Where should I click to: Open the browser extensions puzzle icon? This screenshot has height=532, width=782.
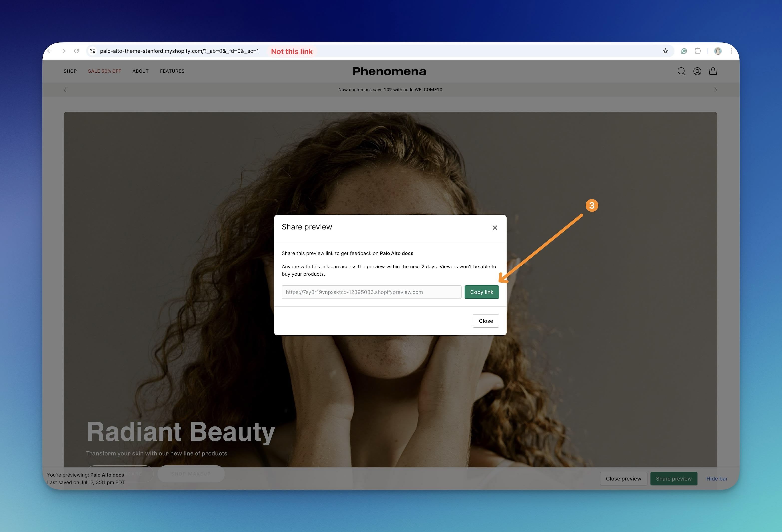tap(698, 51)
